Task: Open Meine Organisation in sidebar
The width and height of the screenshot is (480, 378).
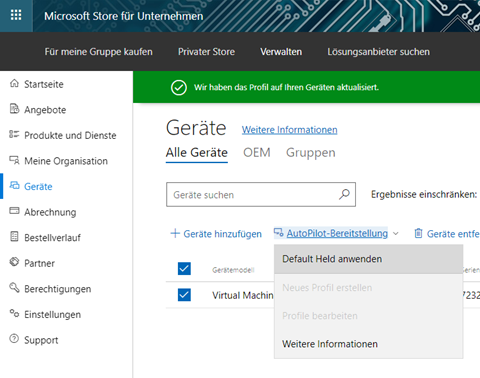Action: point(66,161)
